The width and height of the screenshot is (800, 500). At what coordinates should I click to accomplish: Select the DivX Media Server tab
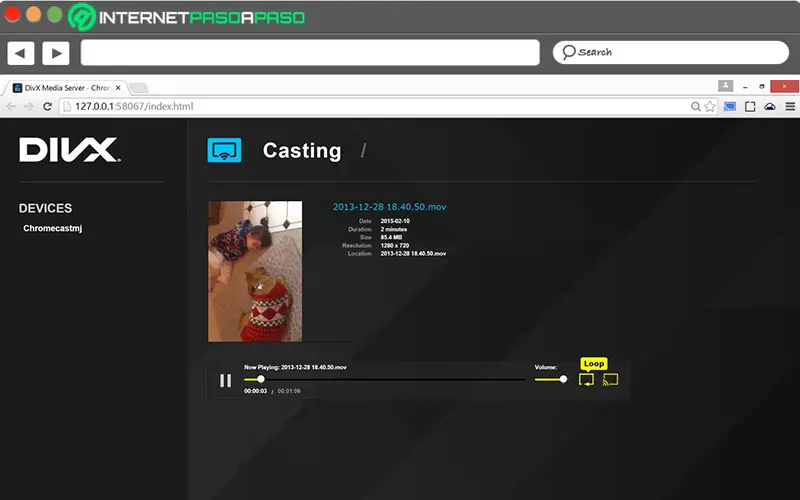coord(66,88)
